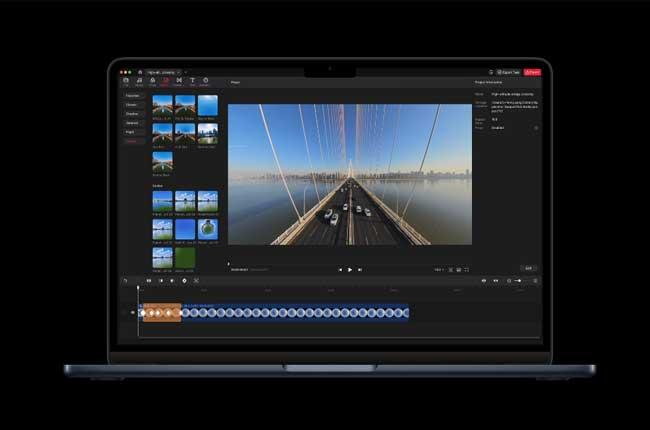This screenshot has width=650, height=430.
Task: Switch to the first Media tab in toolbar
Action: [125, 81]
